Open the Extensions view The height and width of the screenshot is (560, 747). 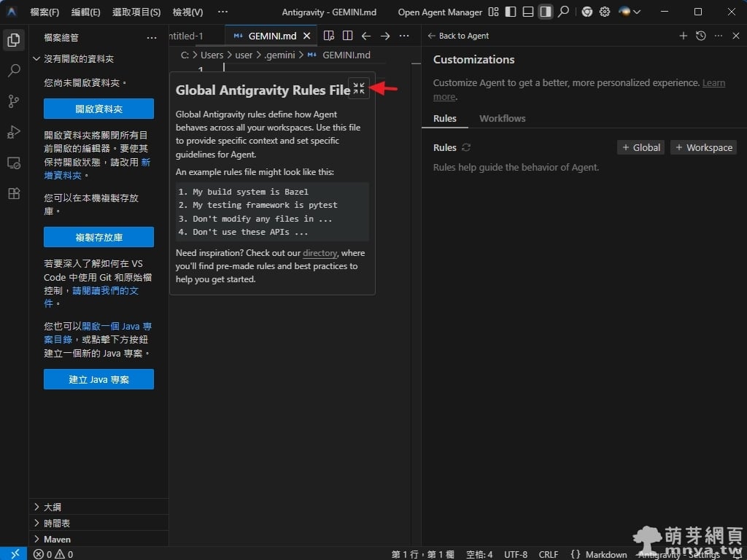(14, 193)
